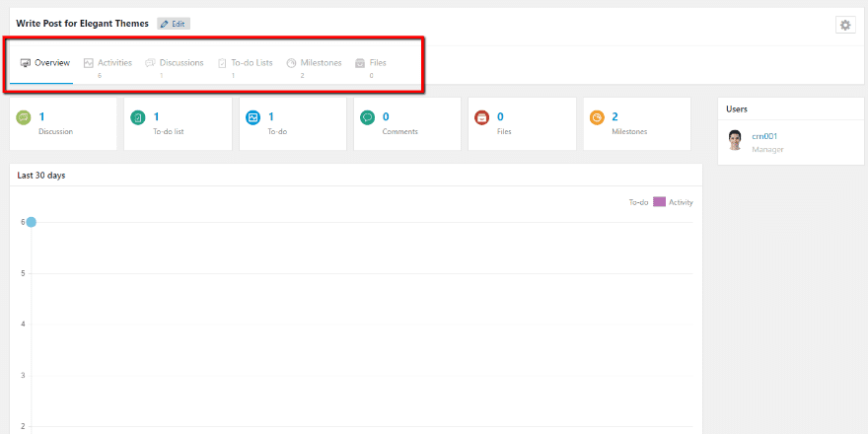
Task: Click the green Discussion card icon
Action: click(24, 117)
